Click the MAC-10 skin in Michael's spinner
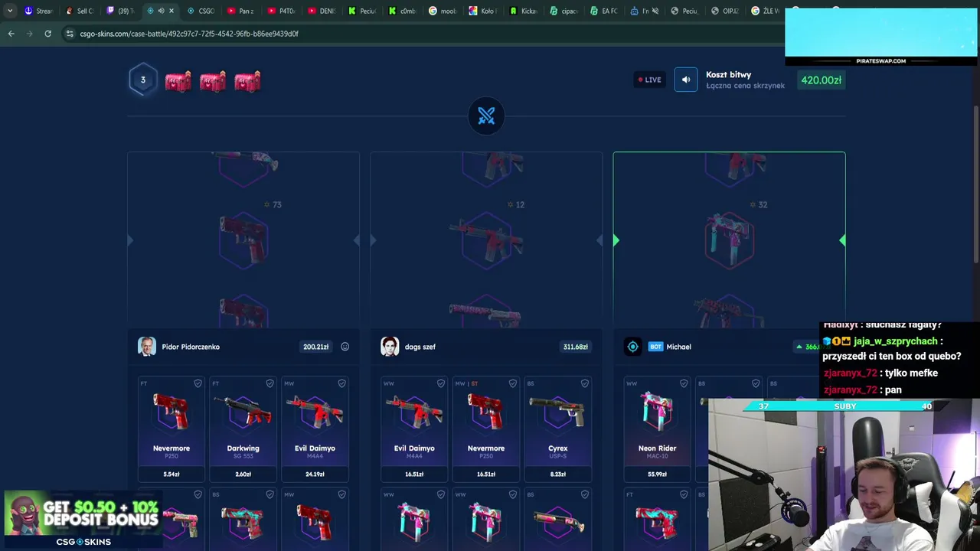The width and height of the screenshot is (980, 551). click(729, 240)
